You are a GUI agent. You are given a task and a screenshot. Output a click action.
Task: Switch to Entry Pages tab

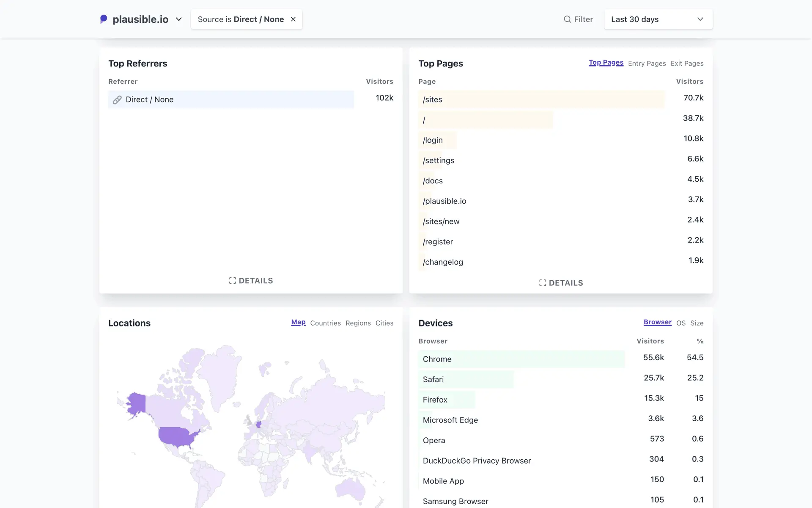(647, 63)
